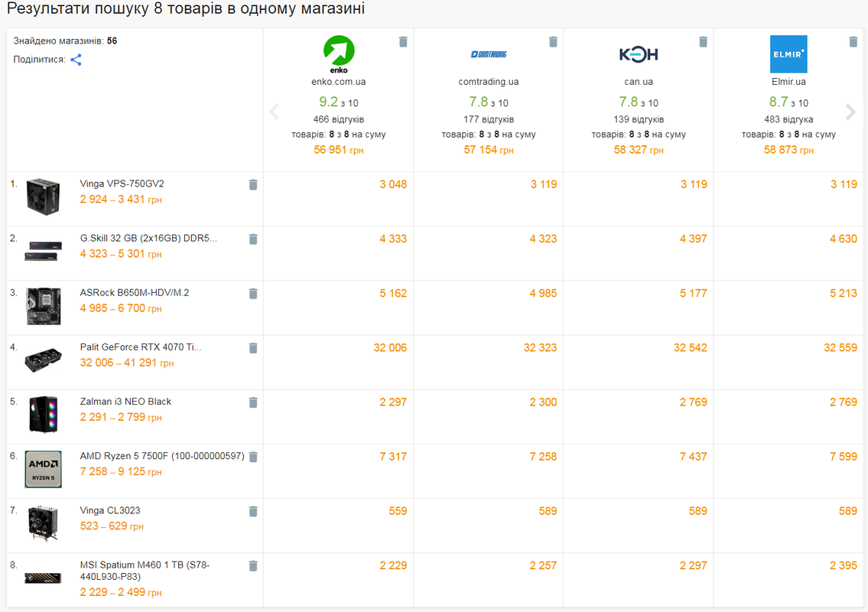Open Vinga CL3023 product title
Image resolution: width=868 pixels, height=612 pixels.
pos(110,510)
